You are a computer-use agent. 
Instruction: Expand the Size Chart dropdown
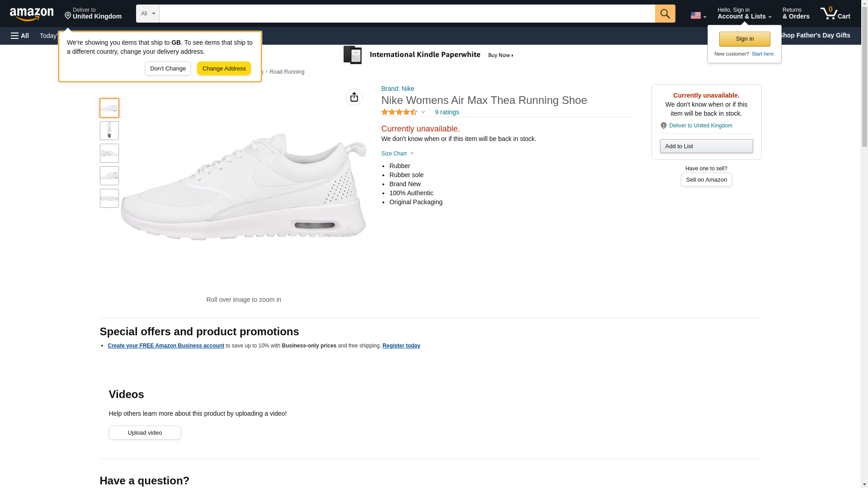click(397, 154)
